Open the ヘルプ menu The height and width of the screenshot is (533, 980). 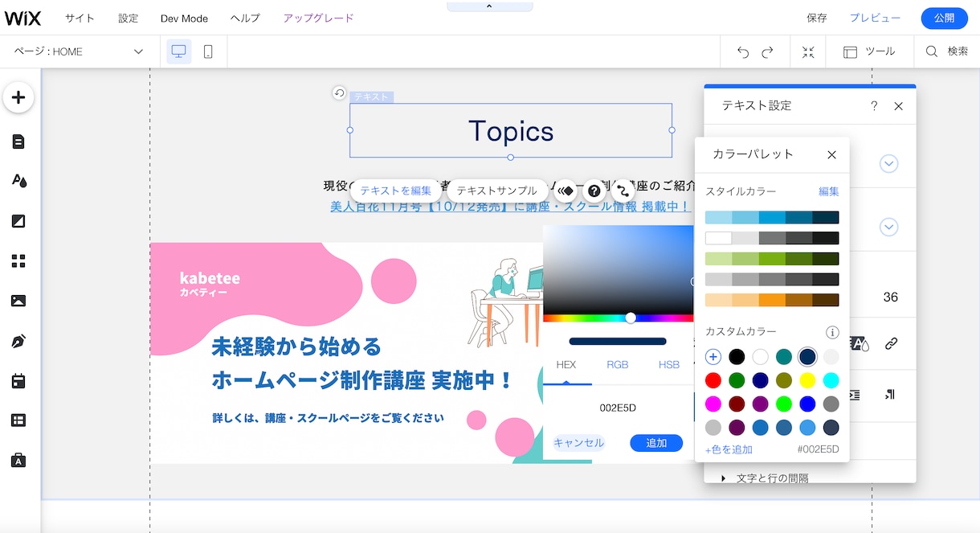pos(245,18)
